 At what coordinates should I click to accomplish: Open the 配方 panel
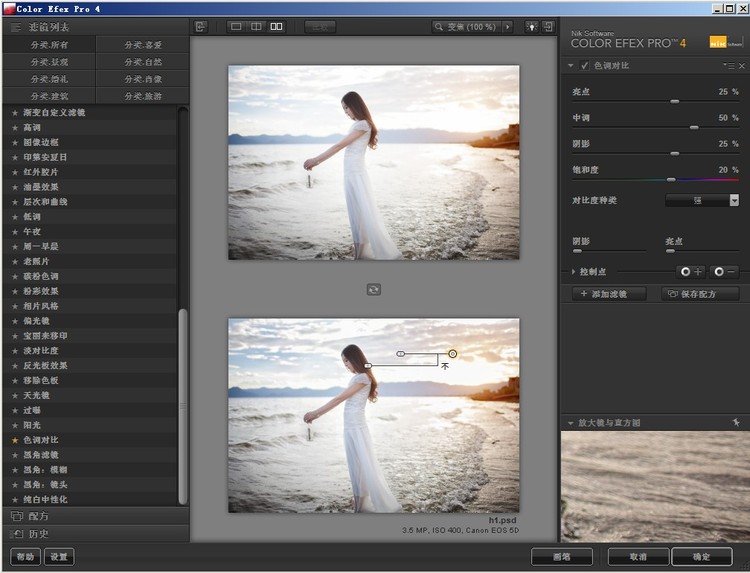coord(96,516)
